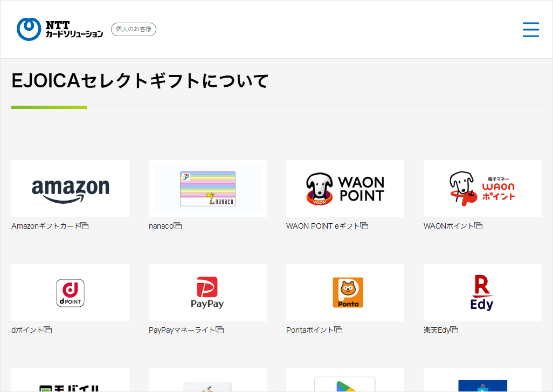Open the hamburger menu
The height and width of the screenshot is (392, 553).
531,29
